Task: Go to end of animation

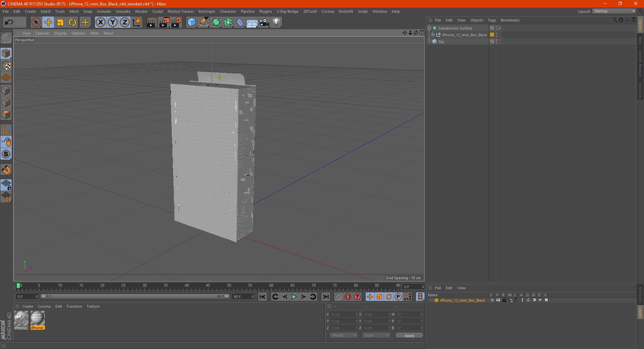Action: click(x=325, y=297)
